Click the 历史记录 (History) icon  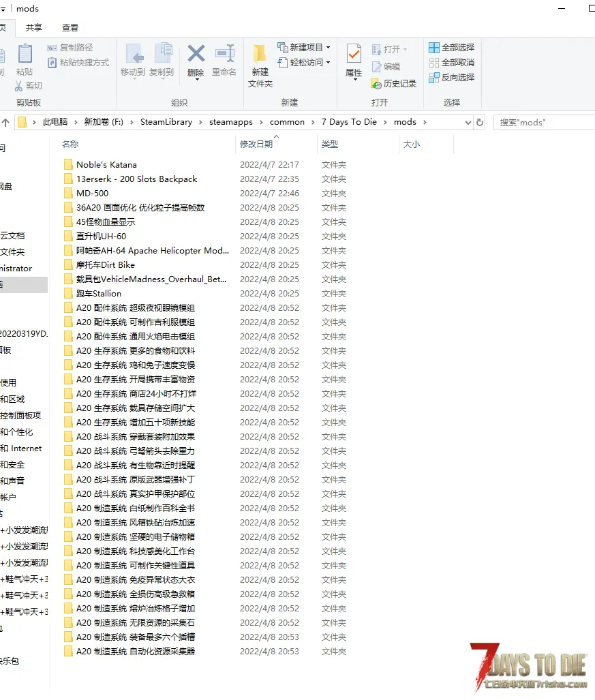376,83
